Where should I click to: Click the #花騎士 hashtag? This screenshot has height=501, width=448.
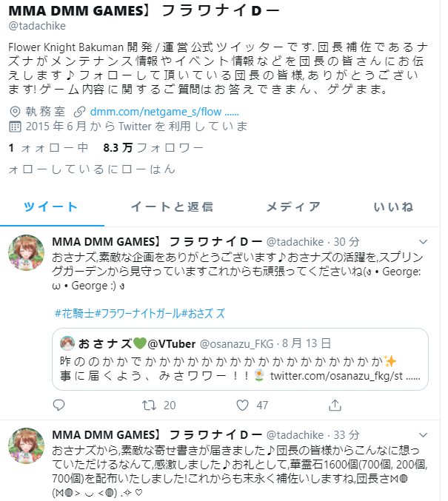(75, 314)
